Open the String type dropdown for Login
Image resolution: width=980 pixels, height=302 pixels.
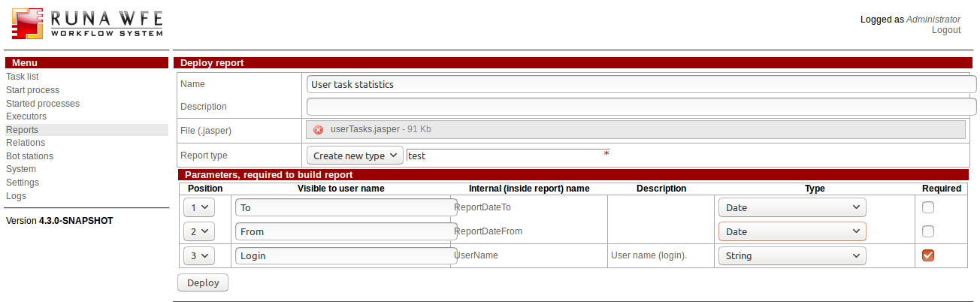click(791, 255)
